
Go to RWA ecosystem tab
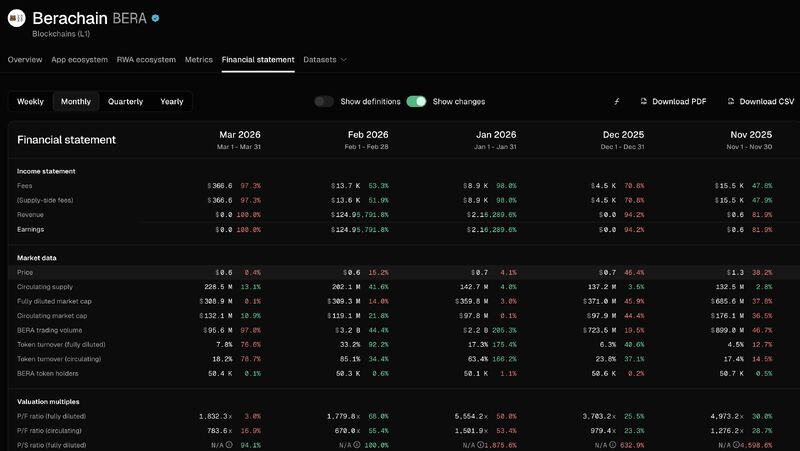(146, 60)
